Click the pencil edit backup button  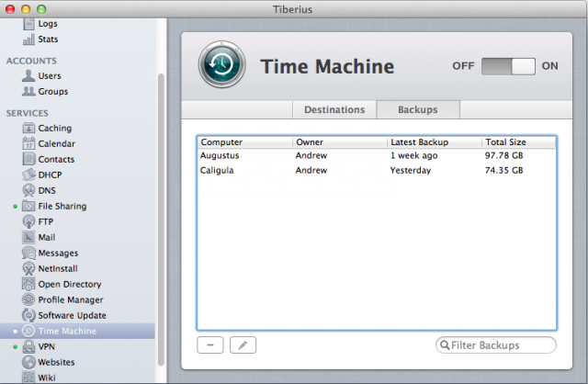point(243,345)
